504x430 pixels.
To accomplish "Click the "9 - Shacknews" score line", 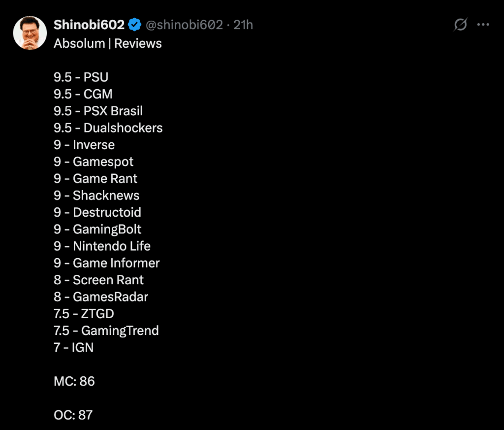I will point(96,196).
